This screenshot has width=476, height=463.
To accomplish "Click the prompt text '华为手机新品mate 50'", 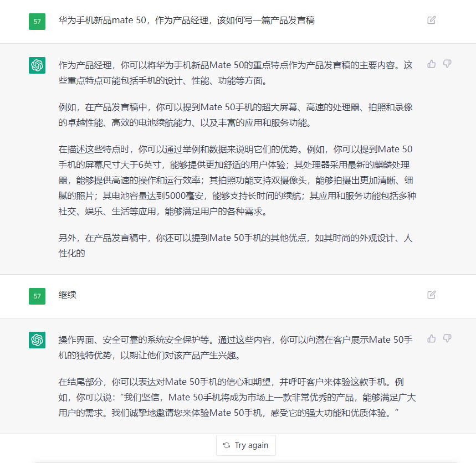I will (103, 20).
